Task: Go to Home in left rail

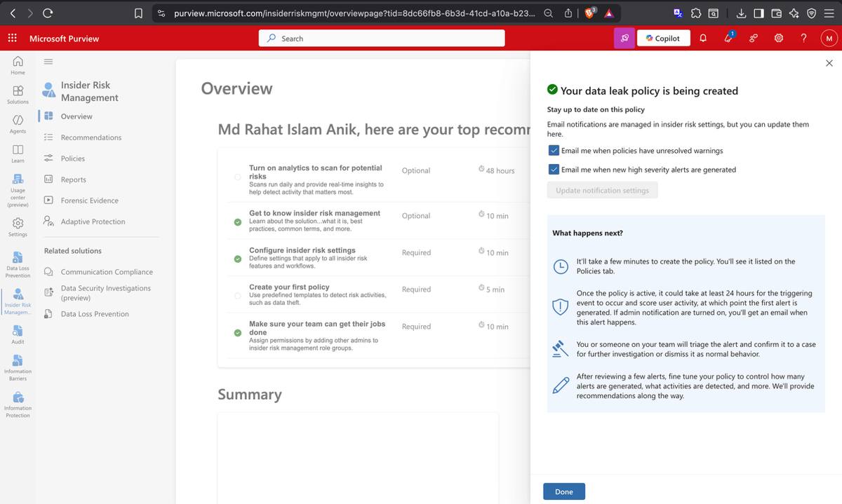Action: [18, 65]
